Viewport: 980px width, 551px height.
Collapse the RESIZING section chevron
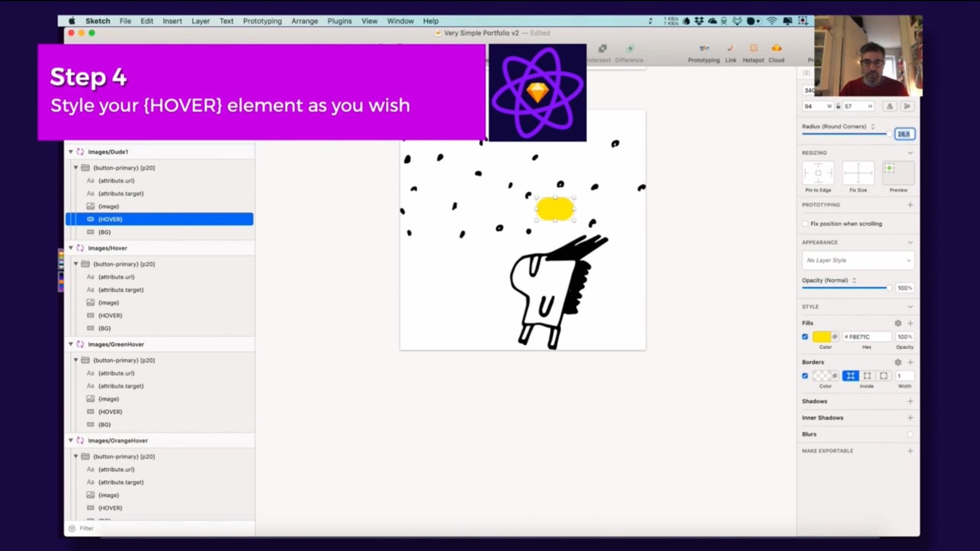click(x=911, y=153)
